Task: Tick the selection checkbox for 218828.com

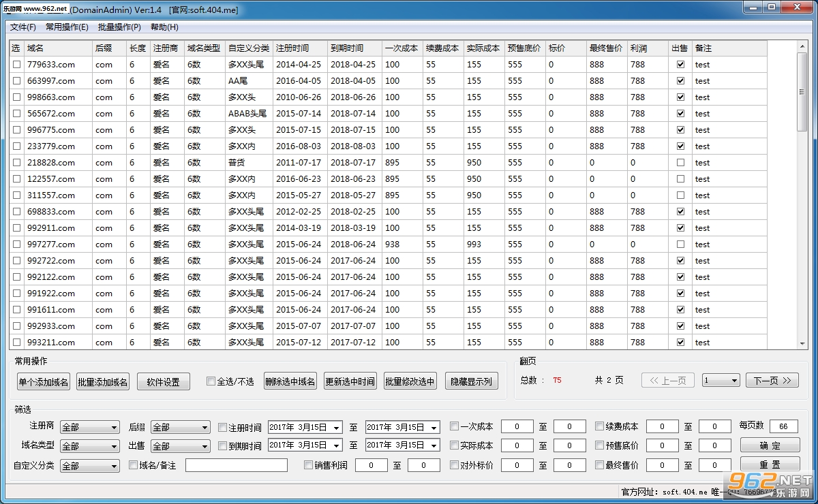Action: point(16,163)
